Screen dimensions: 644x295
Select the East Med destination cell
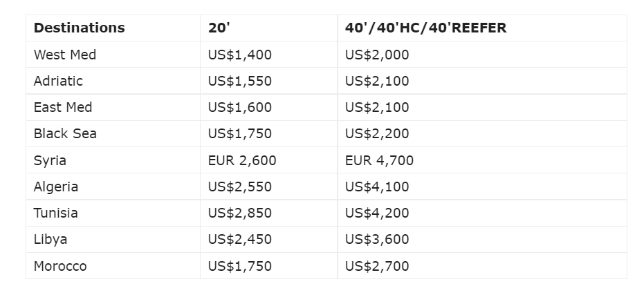(x=63, y=107)
